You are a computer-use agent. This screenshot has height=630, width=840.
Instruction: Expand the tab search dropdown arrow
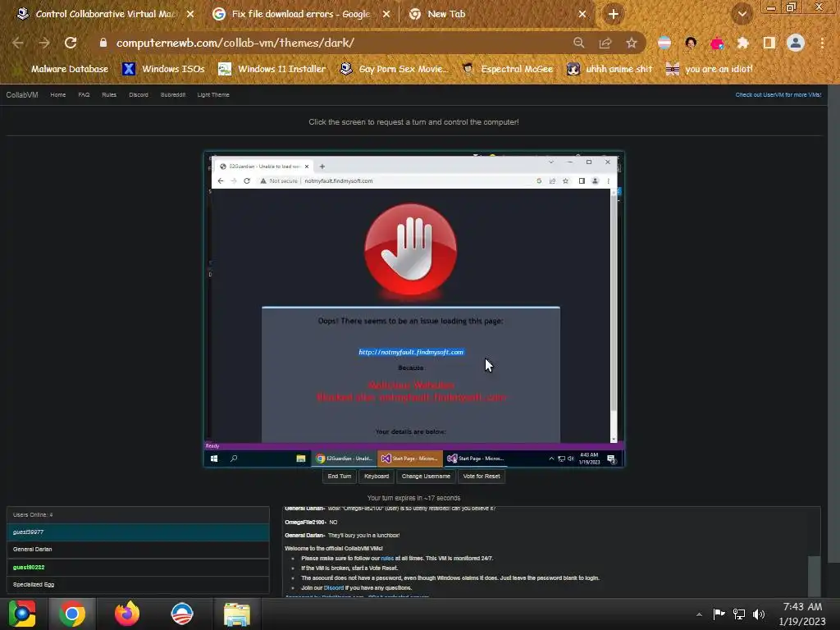coord(742,14)
